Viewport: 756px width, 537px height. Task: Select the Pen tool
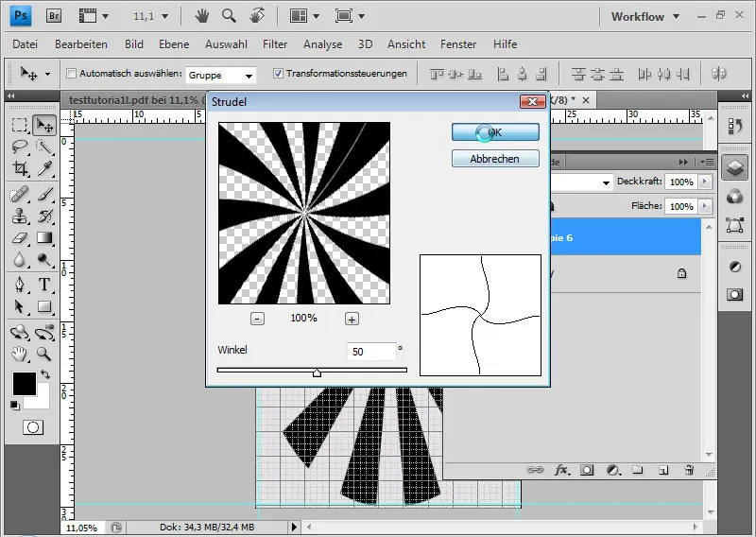pos(19,285)
